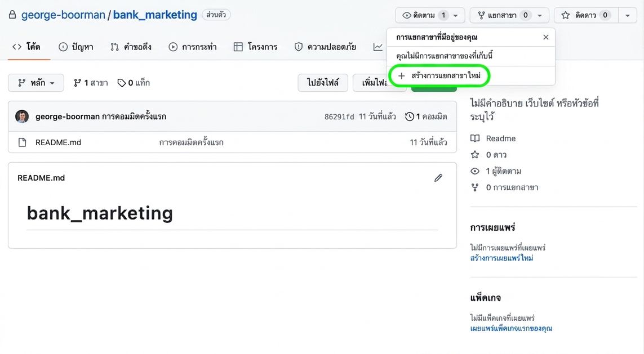Open the 0 ดาว stars link
644x354 pixels.
488,155
